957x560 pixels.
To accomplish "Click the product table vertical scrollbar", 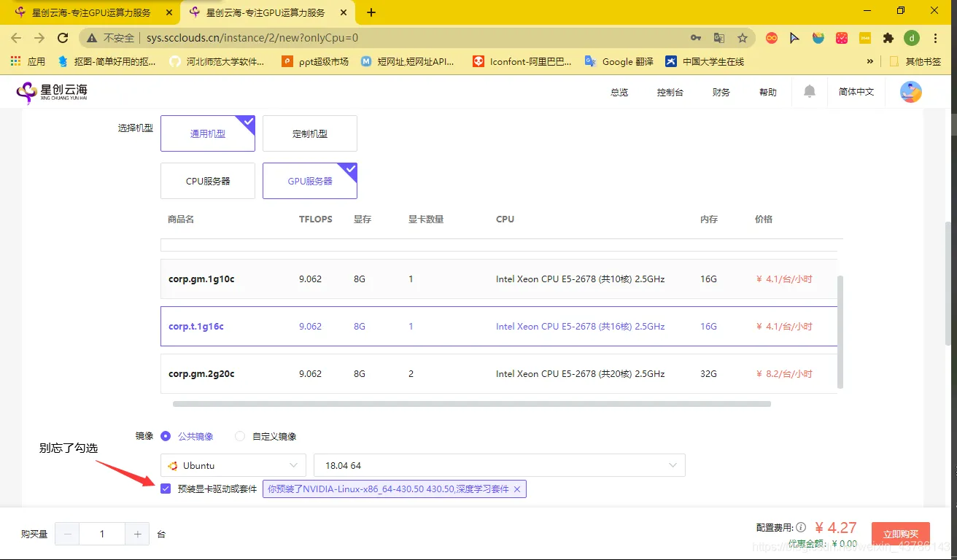I will click(840, 332).
